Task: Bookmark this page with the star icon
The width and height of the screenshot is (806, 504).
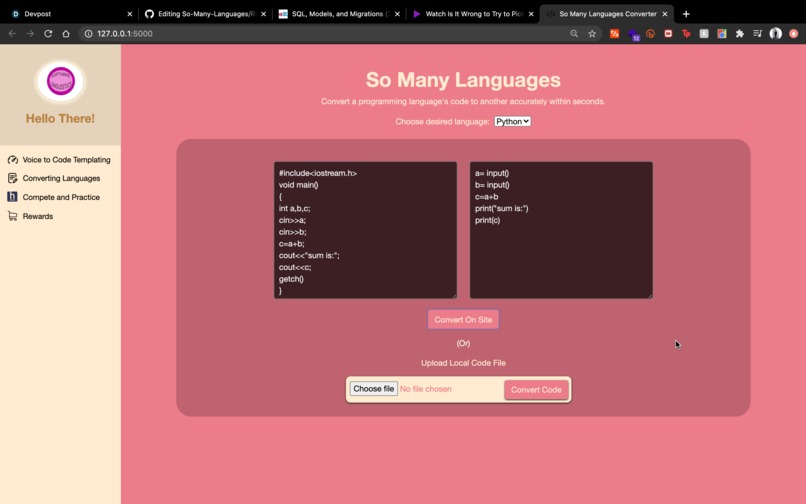Action: click(592, 33)
